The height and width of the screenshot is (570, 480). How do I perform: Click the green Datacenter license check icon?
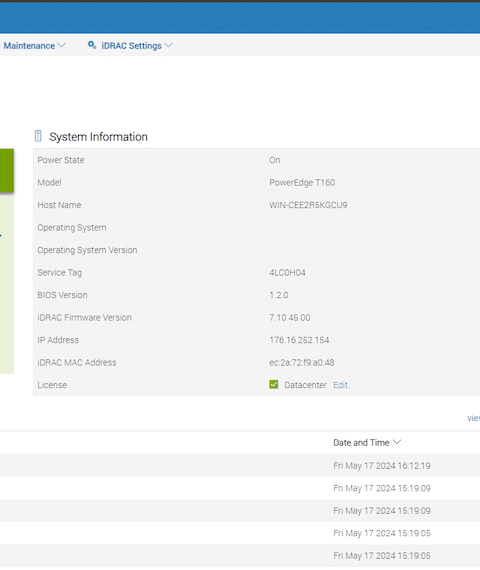click(x=274, y=384)
